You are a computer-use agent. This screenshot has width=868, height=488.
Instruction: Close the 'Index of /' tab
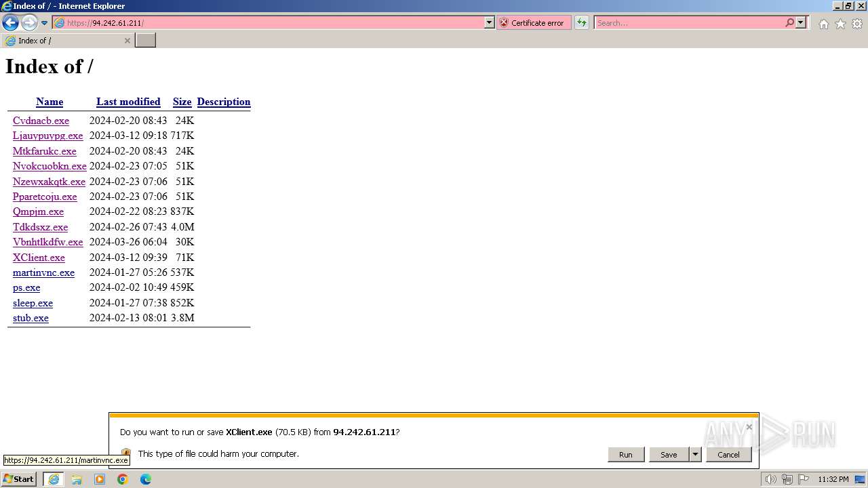coord(127,41)
